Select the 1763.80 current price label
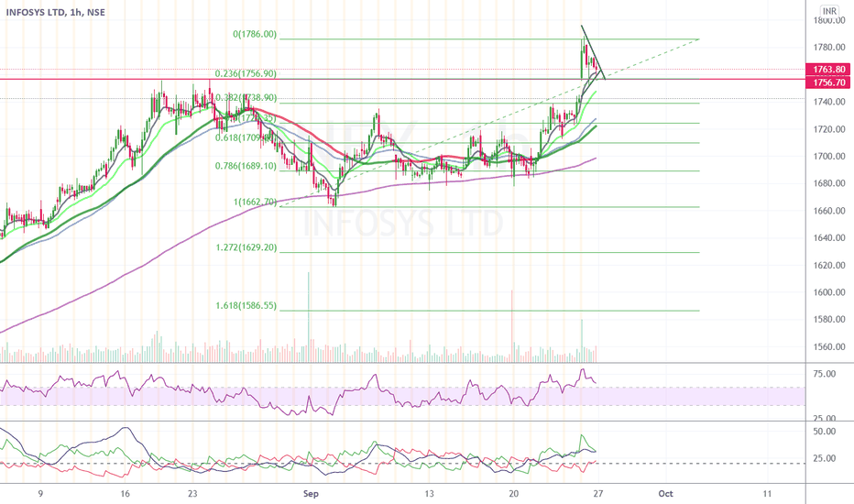The width and height of the screenshot is (854, 504). tap(828, 70)
